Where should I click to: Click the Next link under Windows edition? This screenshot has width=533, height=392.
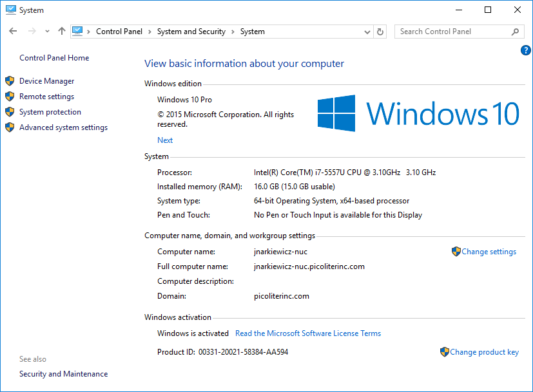165,140
